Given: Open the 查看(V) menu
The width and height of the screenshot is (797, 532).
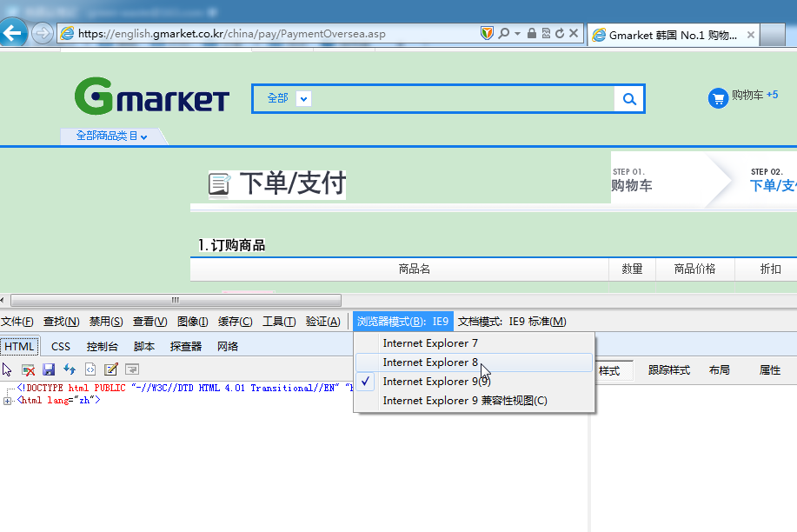Looking at the screenshot, I should [x=150, y=322].
